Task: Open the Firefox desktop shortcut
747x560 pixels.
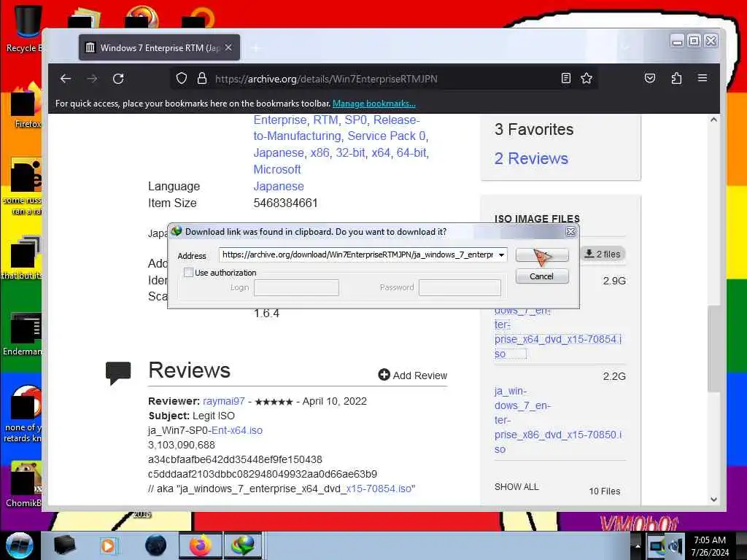Action: pyautogui.click(x=25, y=106)
